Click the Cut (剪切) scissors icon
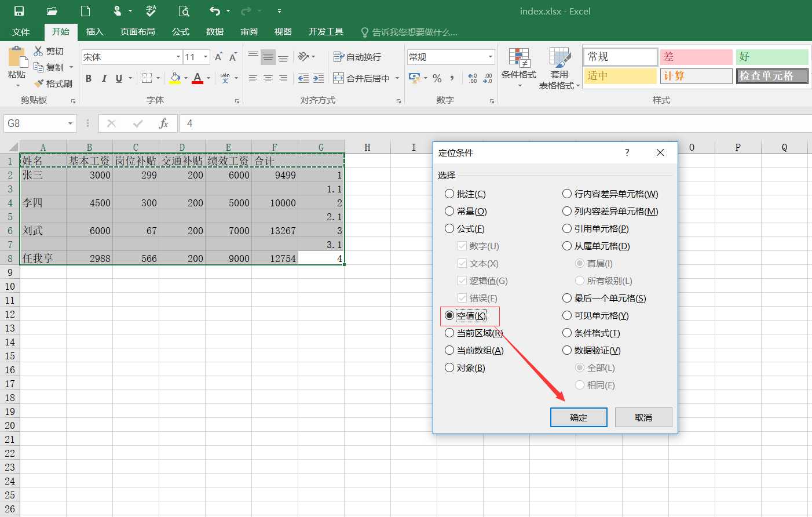Screen dimensions: 812x517 click(x=39, y=51)
